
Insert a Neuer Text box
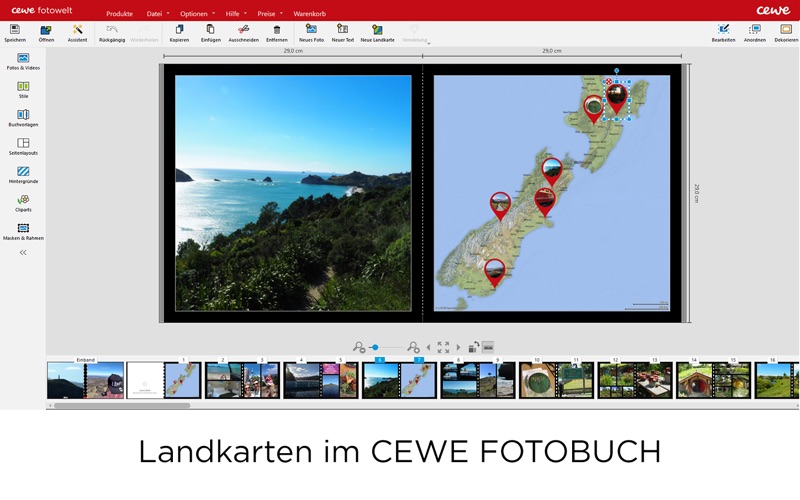[x=342, y=33]
